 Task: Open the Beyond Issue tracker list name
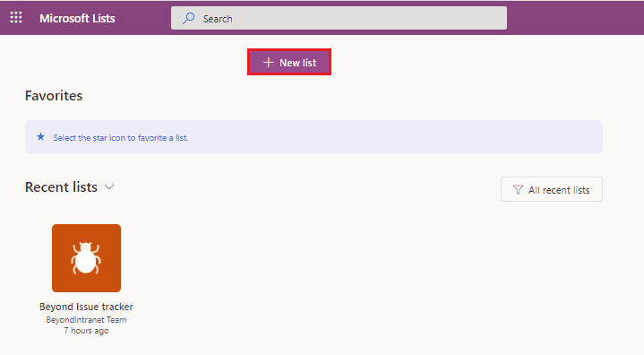(86, 307)
